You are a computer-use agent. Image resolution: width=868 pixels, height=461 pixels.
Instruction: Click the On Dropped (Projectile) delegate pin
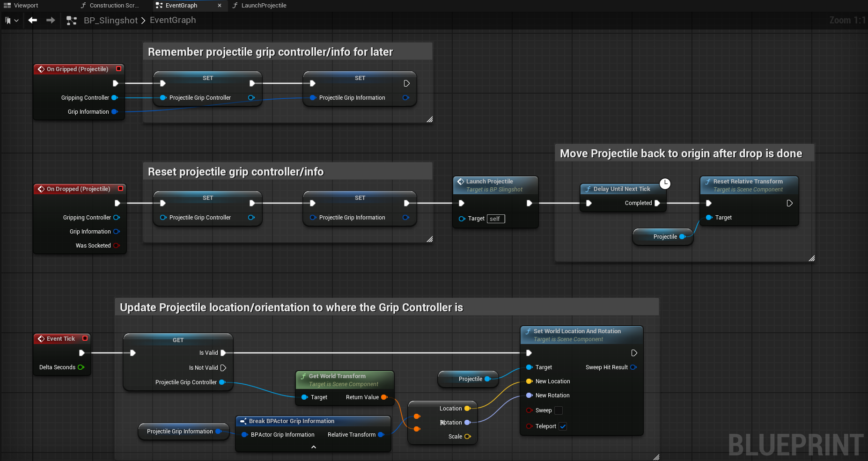(120, 189)
